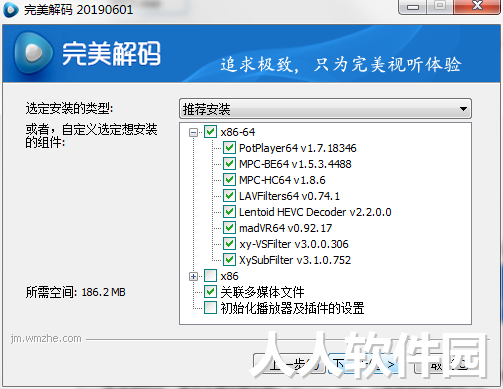Uncheck Lentoid HEVC Decoder checkbox

pyautogui.click(x=229, y=212)
